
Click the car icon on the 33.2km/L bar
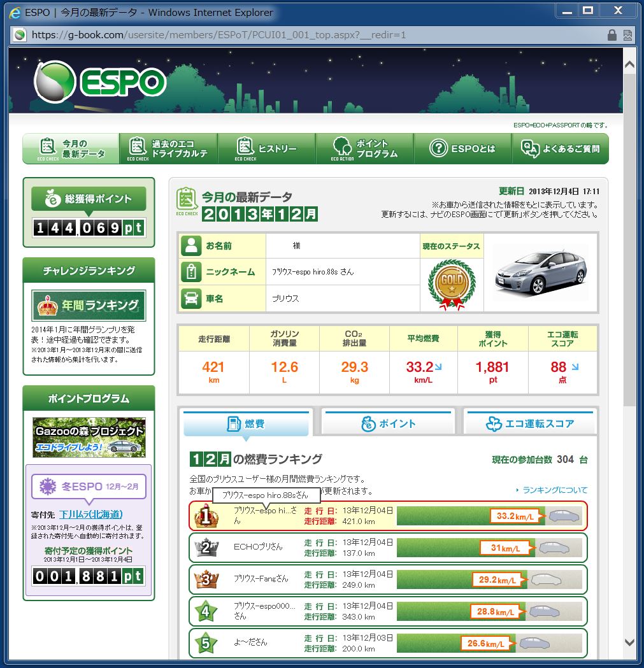[564, 516]
